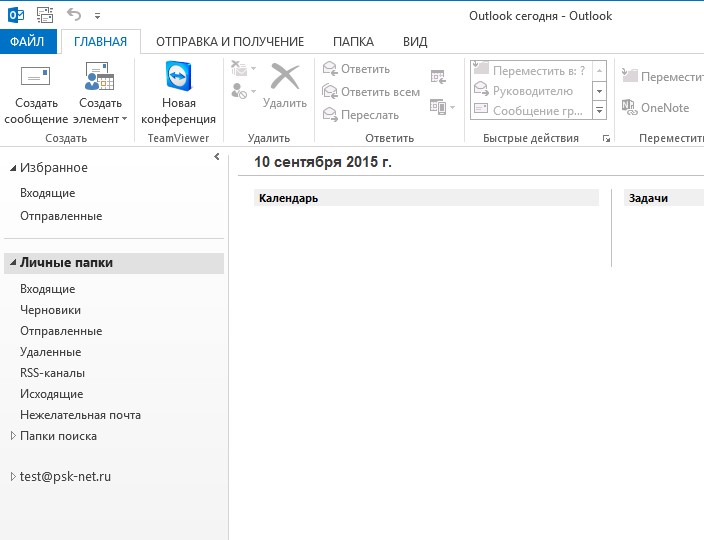Open Отправленные under Избранное

[61, 216]
